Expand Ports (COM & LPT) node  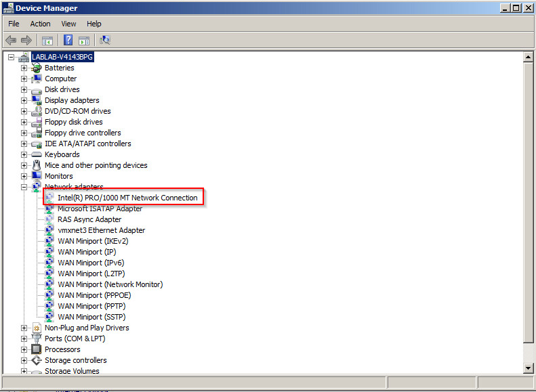[24, 339]
